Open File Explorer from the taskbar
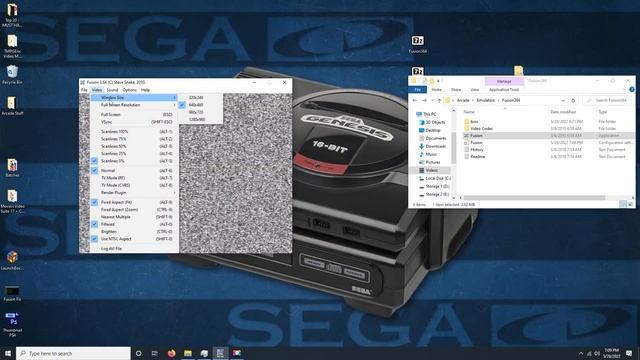Screen dimensions: 640x360 [188, 353]
